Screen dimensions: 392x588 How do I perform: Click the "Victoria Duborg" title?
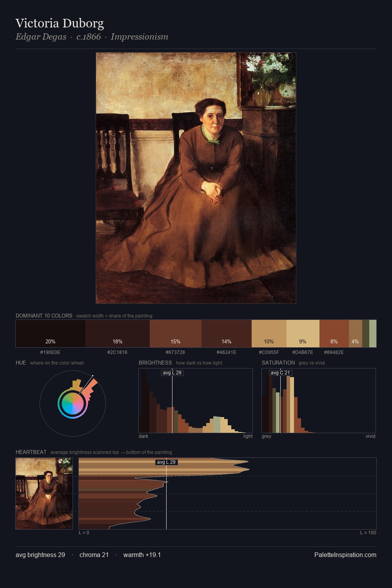60,23
